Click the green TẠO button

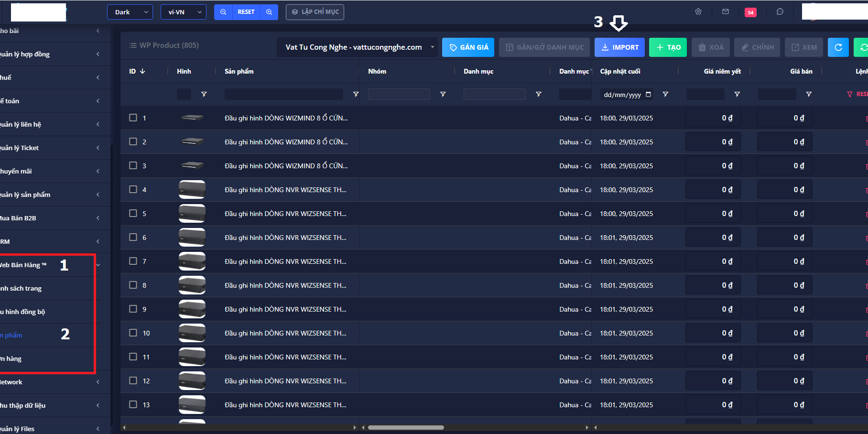click(x=668, y=47)
